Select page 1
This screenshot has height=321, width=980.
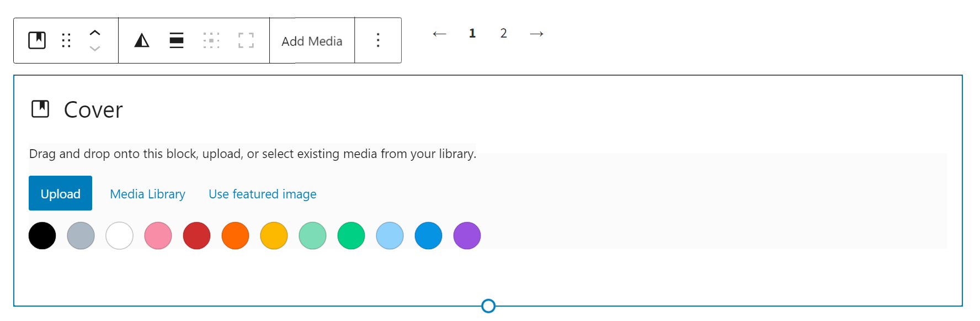pyautogui.click(x=472, y=33)
